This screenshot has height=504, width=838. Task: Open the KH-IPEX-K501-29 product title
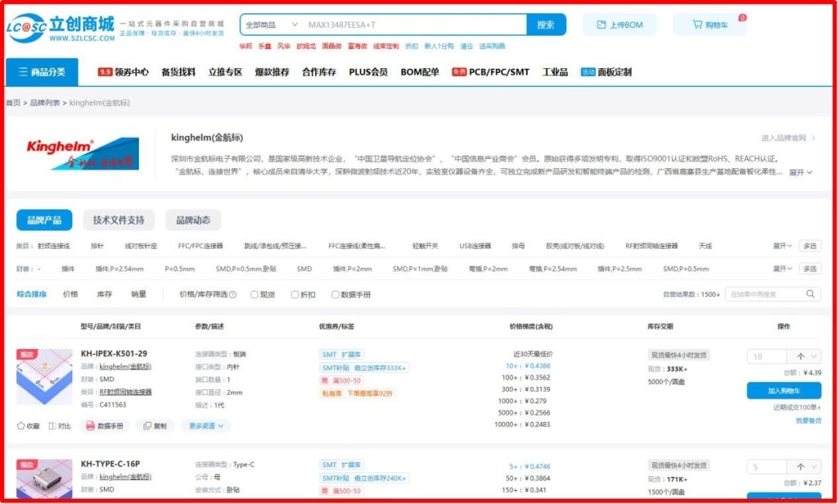point(114,354)
